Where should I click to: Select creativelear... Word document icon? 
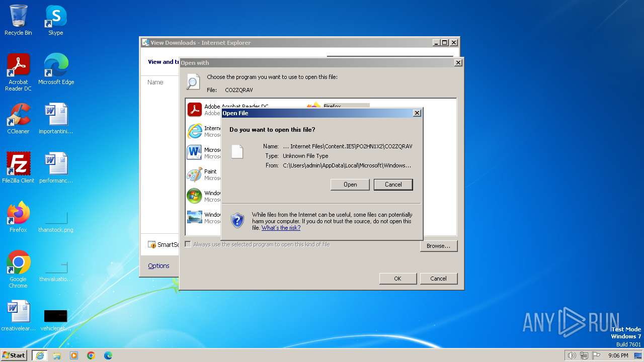tap(18, 316)
